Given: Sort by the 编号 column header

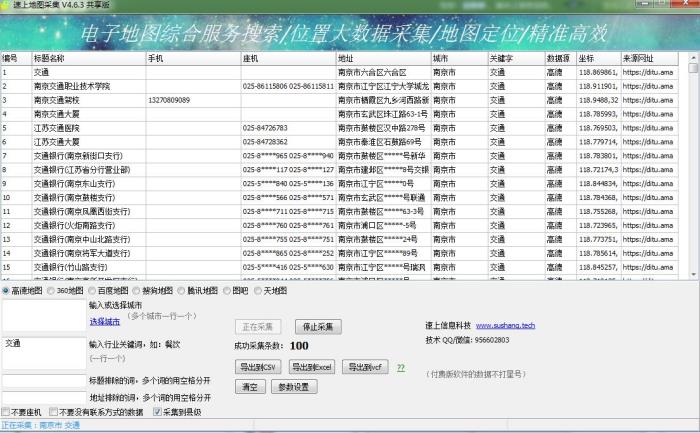Looking at the screenshot, I should click(x=16, y=58).
